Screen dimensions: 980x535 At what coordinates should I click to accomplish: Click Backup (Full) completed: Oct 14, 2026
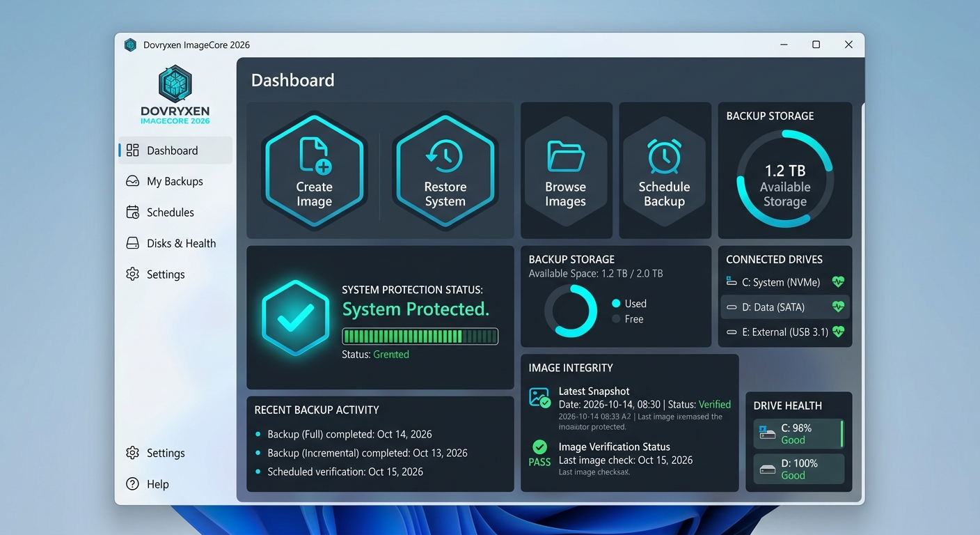point(349,434)
